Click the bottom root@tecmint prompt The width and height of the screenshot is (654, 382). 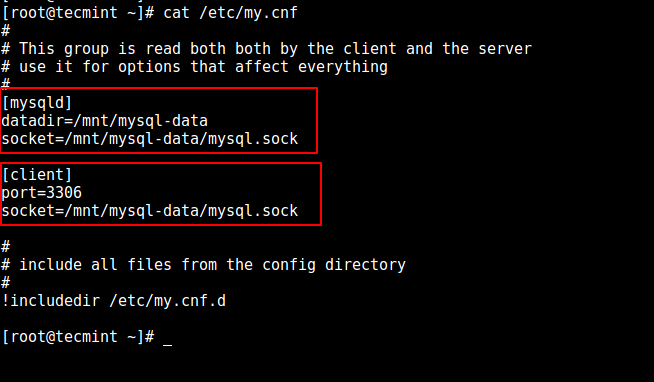click(x=78, y=337)
